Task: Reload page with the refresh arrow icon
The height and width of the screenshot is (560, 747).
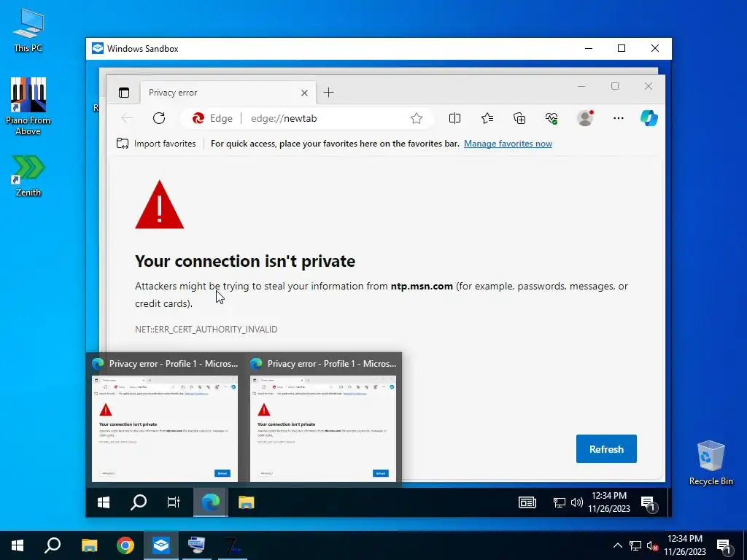Action: point(159,118)
